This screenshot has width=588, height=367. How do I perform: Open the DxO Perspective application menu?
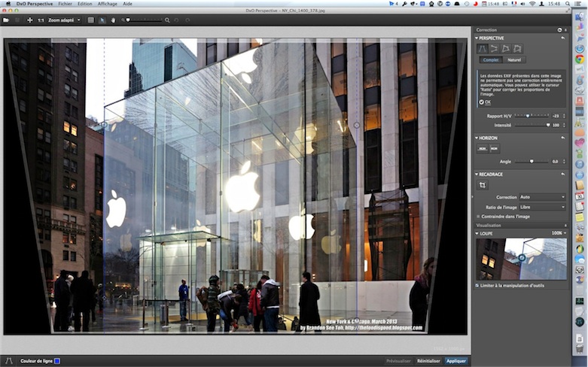coord(35,4)
